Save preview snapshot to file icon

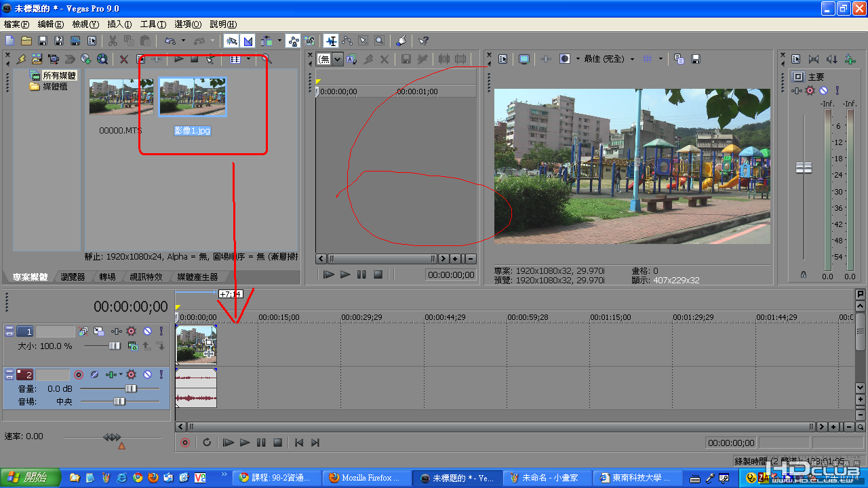coord(696,59)
